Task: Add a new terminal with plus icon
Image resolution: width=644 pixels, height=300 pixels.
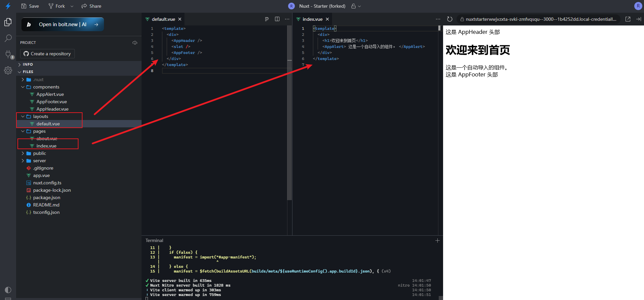Action: 437,240
